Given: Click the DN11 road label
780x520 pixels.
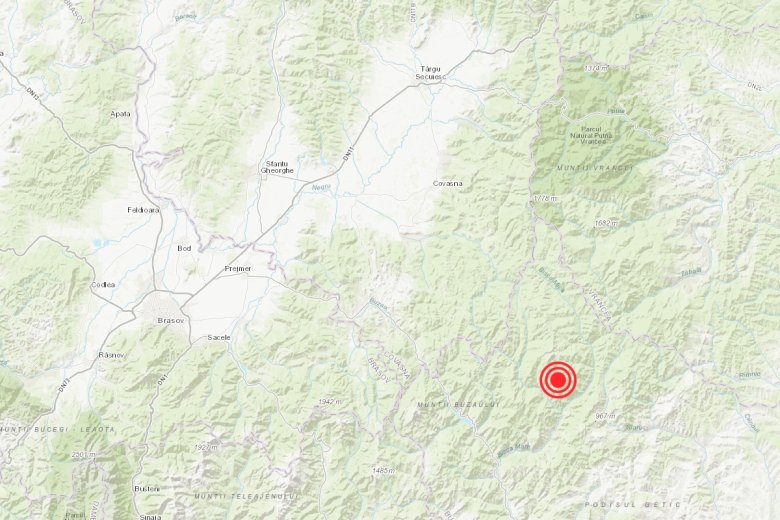Looking at the screenshot, I should pos(348,153).
